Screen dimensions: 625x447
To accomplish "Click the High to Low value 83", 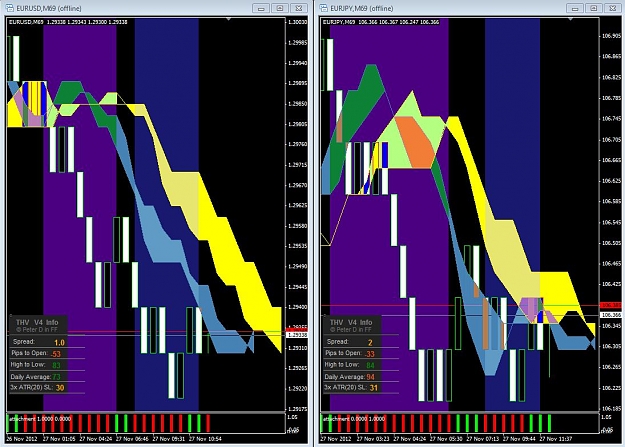I will tap(56, 365).
